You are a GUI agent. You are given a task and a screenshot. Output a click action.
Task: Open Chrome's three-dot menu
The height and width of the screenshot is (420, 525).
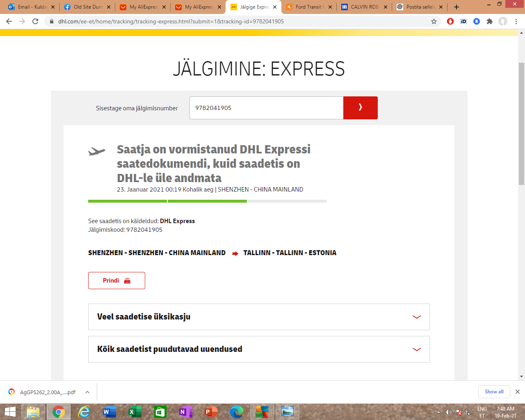click(x=516, y=21)
